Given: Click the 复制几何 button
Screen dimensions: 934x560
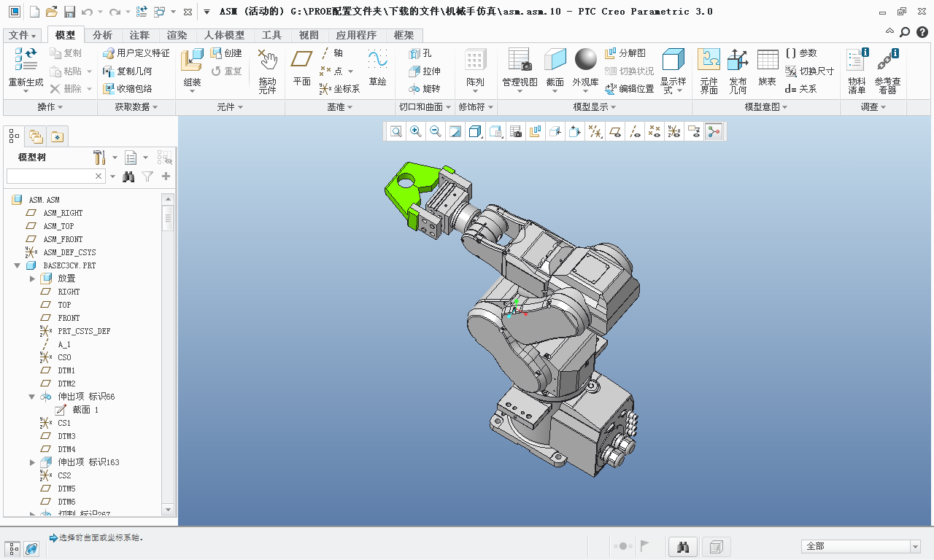Looking at the screenshot, I should point(128,71).
